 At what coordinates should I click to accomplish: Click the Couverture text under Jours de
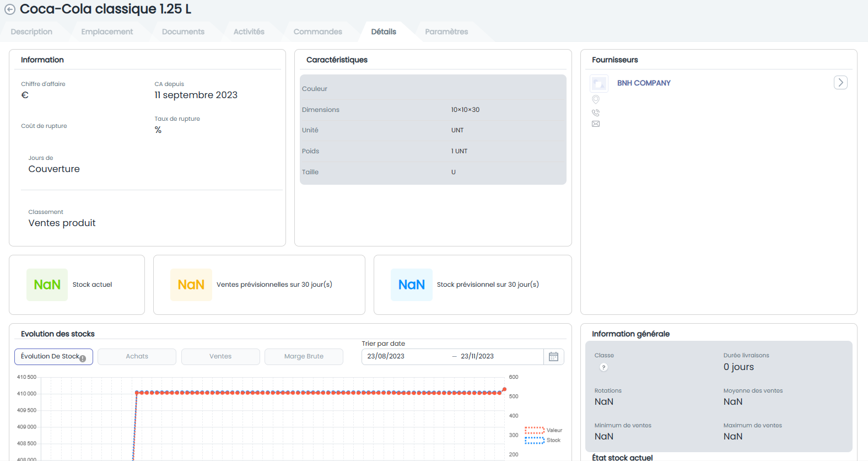54,169
